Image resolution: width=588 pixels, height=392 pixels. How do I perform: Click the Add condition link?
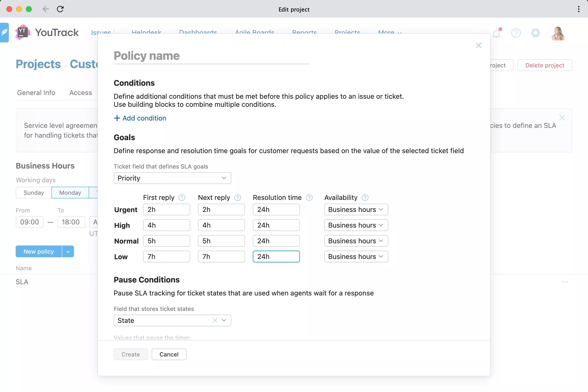point(140,118)
